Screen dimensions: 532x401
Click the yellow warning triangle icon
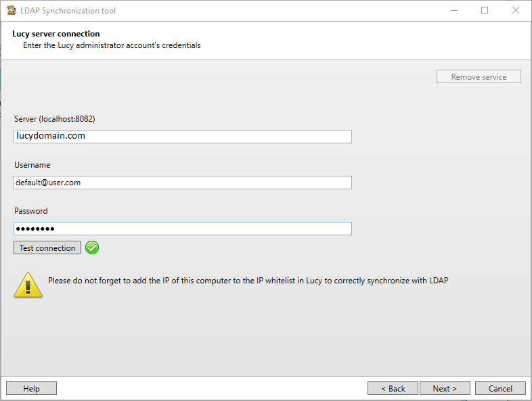pos(28,285)
